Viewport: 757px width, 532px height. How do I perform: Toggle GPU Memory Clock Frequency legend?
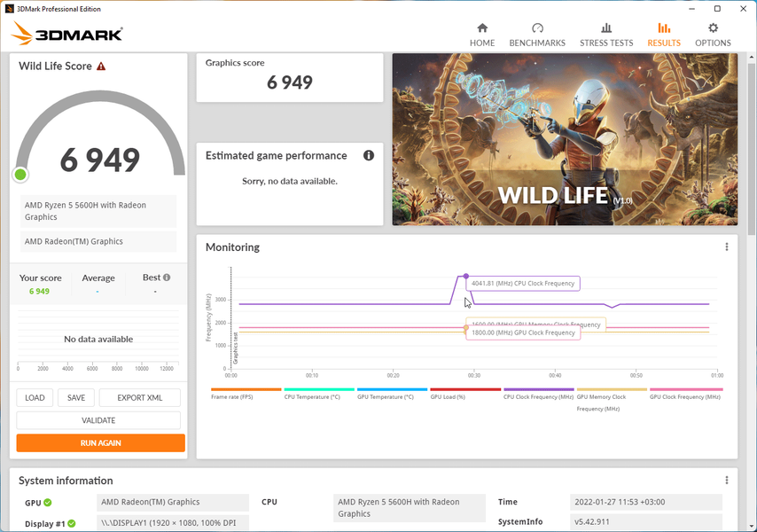pos(612,400)
